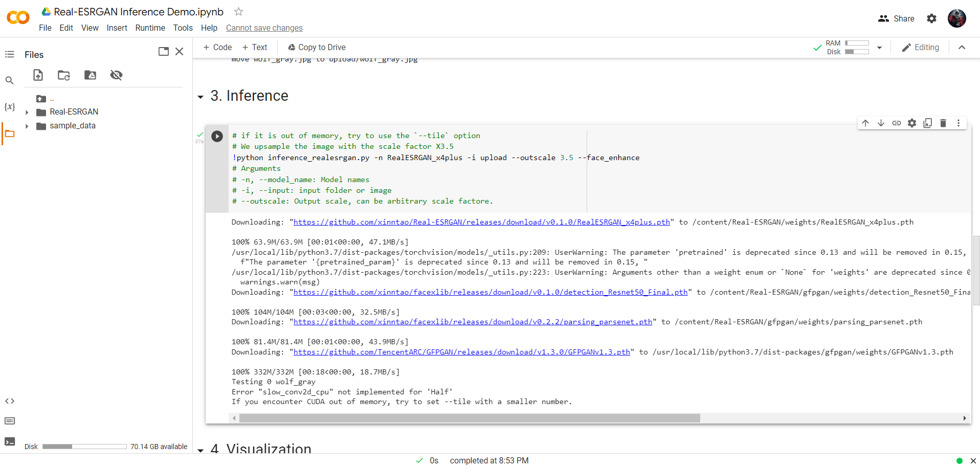Screen dimensions: 980x467
Task: Collapse the 3. Inference section
Action: click(201, 97)
